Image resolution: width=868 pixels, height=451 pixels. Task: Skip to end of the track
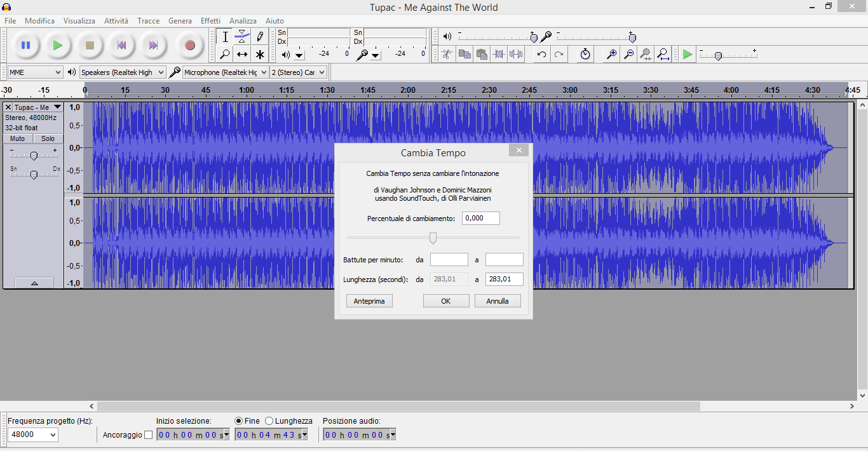(153, 45)
